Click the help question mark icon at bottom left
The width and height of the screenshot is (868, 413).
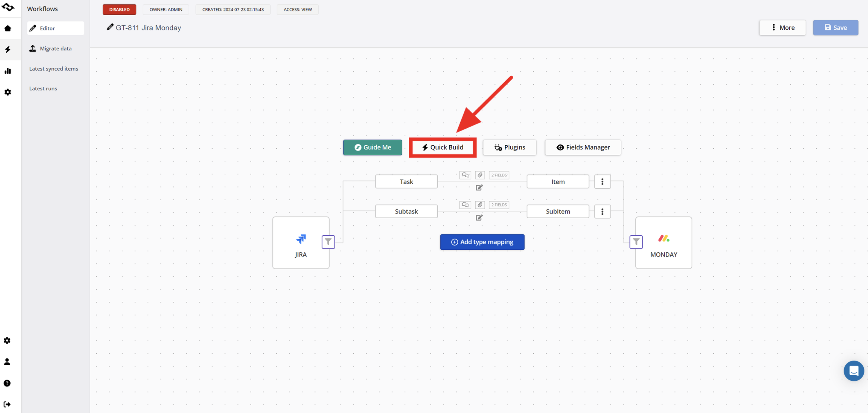pos(7,383)
